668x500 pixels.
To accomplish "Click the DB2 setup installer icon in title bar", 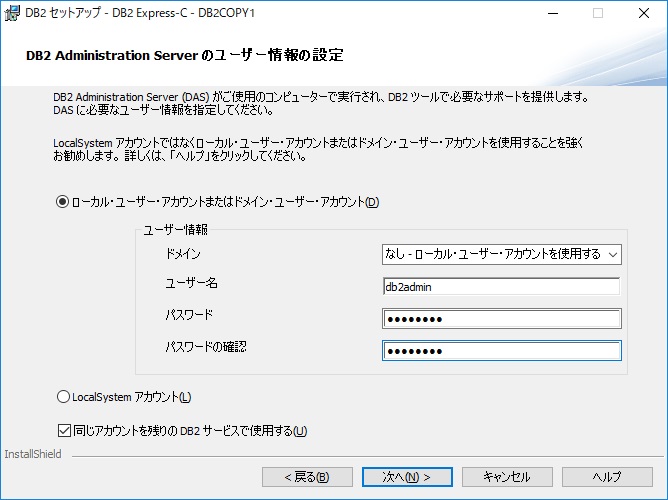I will (12, 13).
